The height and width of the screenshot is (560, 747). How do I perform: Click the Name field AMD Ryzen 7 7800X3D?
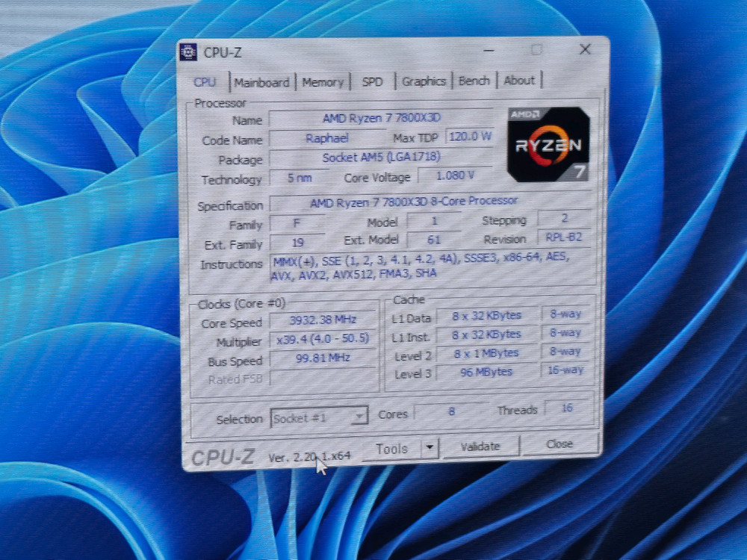[381, 118]
